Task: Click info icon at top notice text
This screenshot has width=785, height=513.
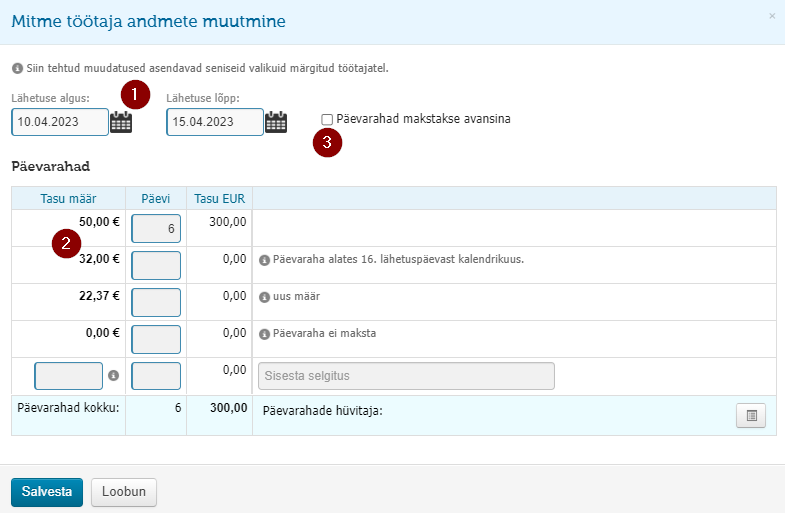Action: pyautogui.click(x=18, y=69)
